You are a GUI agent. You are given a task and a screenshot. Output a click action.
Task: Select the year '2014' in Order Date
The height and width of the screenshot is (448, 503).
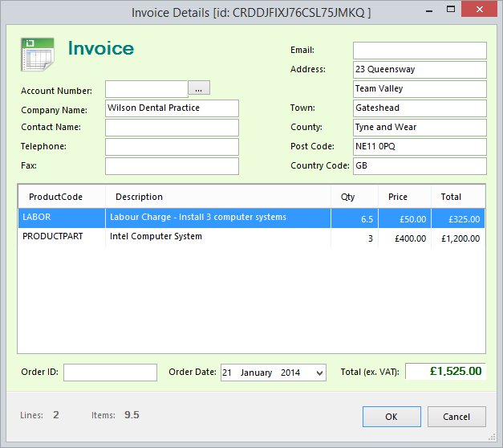pyautogui.click(x=290, y=373)
